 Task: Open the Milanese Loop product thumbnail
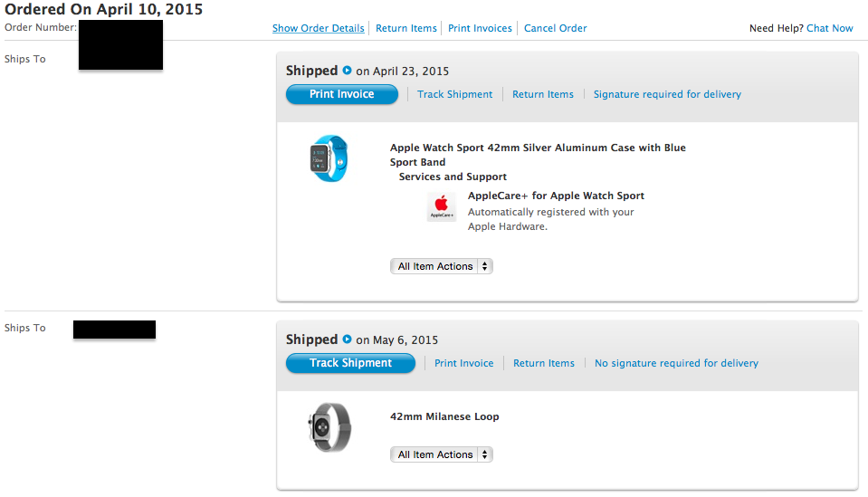click(x=328, y=427)
